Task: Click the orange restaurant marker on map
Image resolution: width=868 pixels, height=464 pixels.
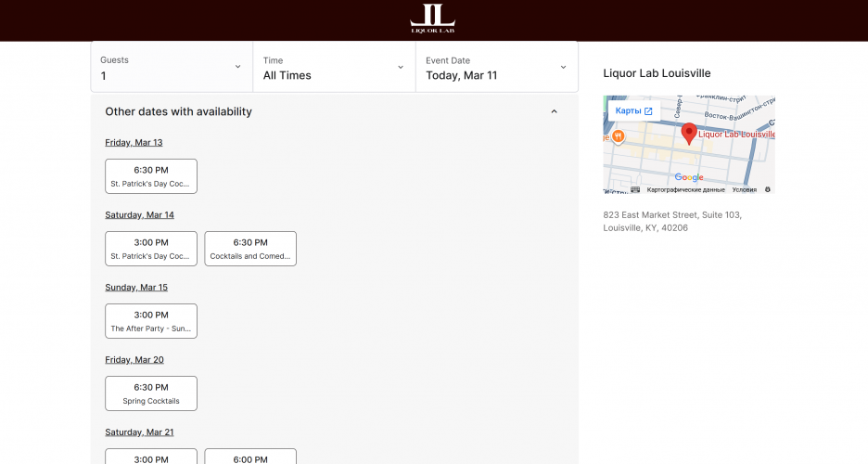Action: pos(619,135)
